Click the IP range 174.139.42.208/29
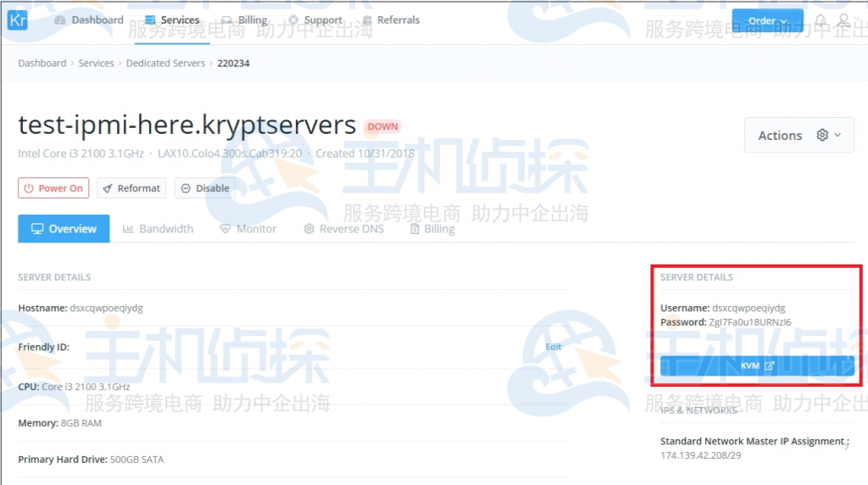Screen dimensions: 868x485 pos(700,455)
